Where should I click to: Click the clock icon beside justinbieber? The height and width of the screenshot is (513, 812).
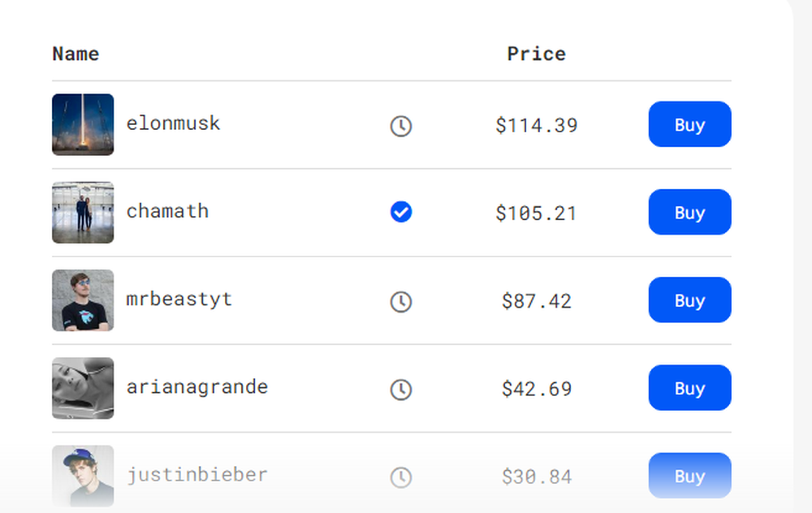(401, 477)
